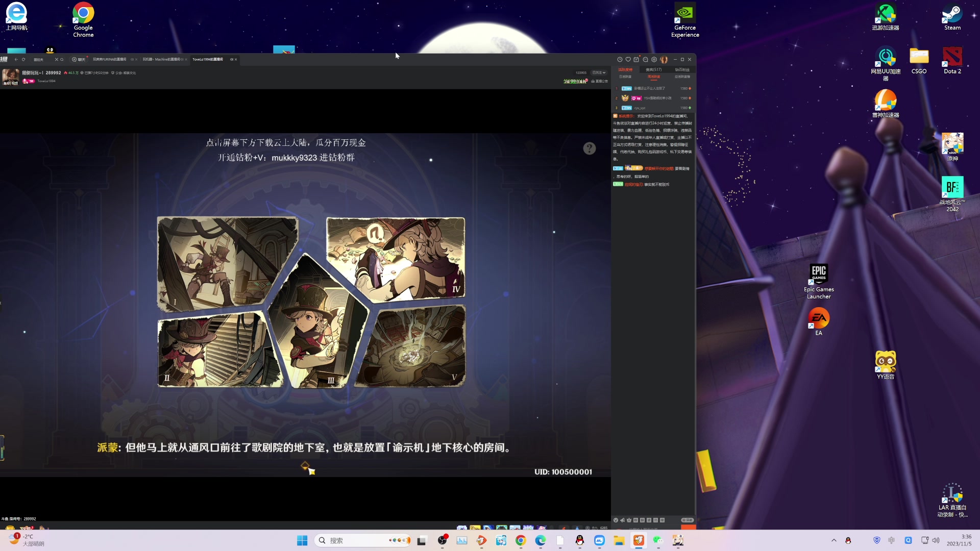The width and height of the screenshot is (980, 551).
Task: Refresh the live room page
Action: [x=23, y=59]
